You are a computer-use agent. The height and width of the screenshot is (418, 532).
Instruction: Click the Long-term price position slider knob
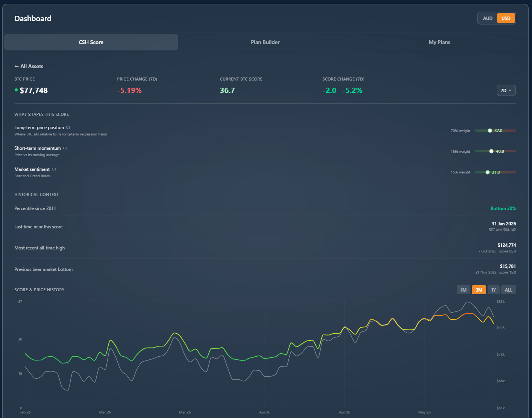coord(490,131)
